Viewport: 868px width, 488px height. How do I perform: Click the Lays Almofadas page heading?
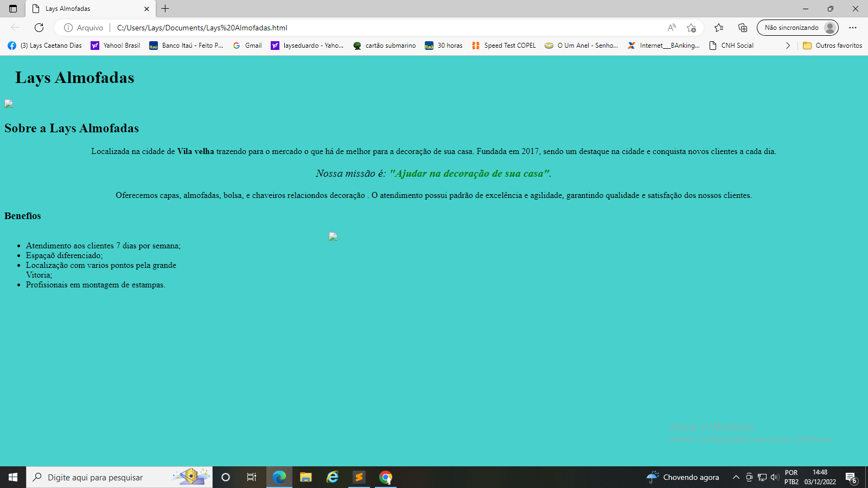pyautogui.click(x=74, y=78)
